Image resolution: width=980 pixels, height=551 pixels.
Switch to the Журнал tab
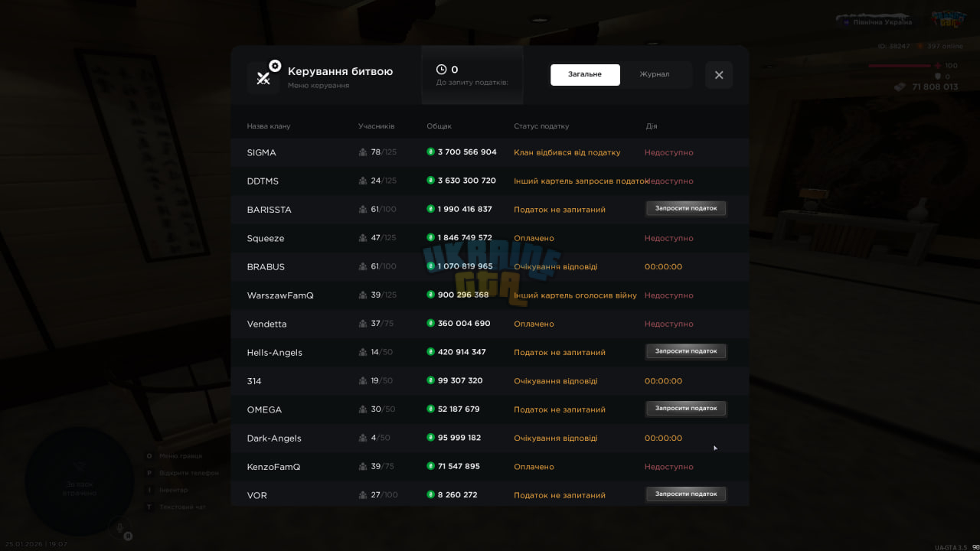click(x=655, y=74)
